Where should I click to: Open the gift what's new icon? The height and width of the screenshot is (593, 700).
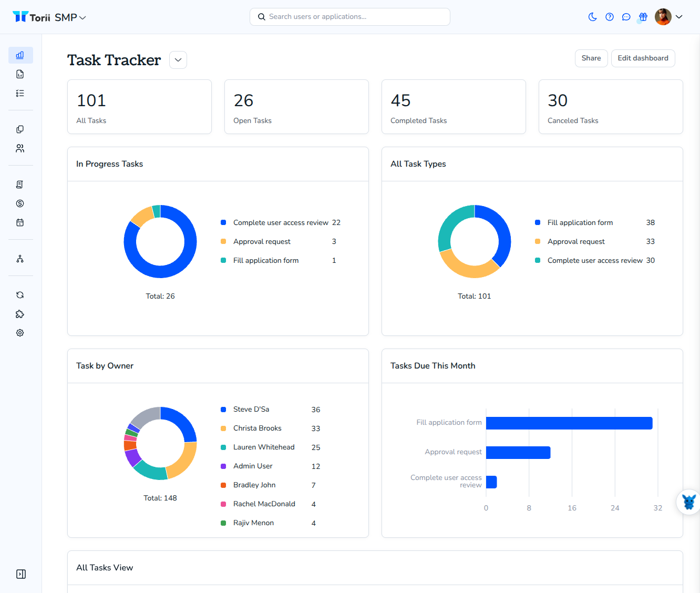(x=643, y=17)
